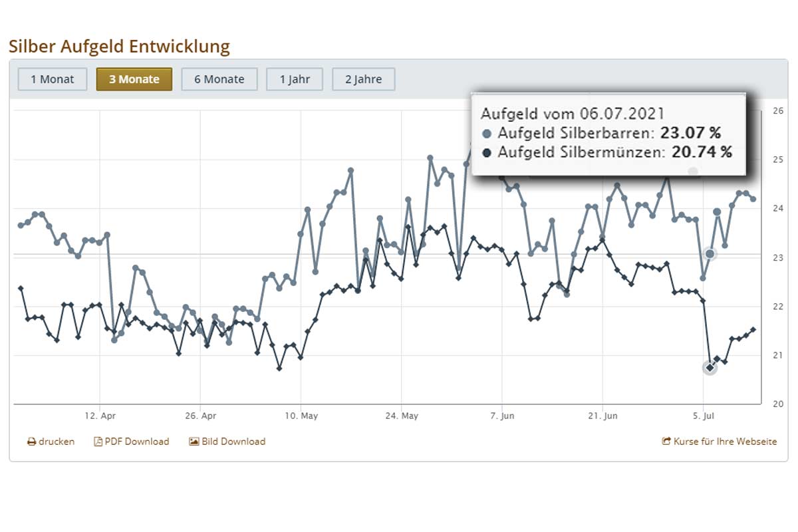Select the active 3 Monate range
This screenshot has height=532, width=798.
tap(134, 79)
